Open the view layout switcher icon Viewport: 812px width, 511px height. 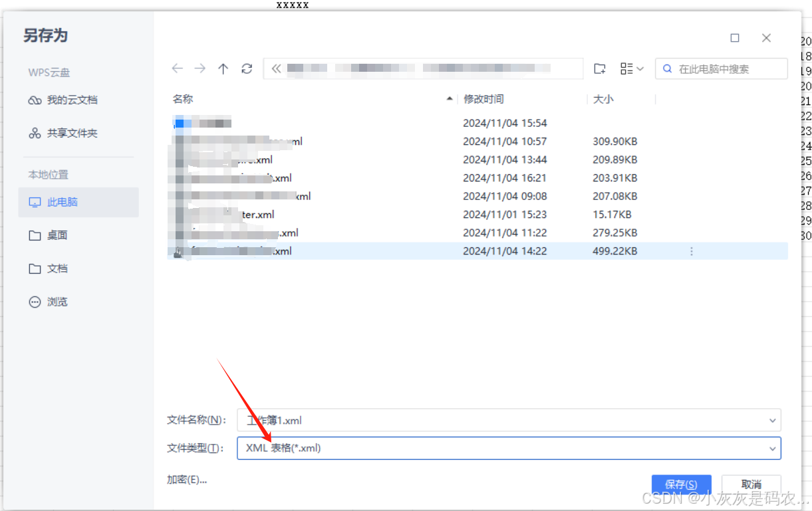[x=626, y=68]
